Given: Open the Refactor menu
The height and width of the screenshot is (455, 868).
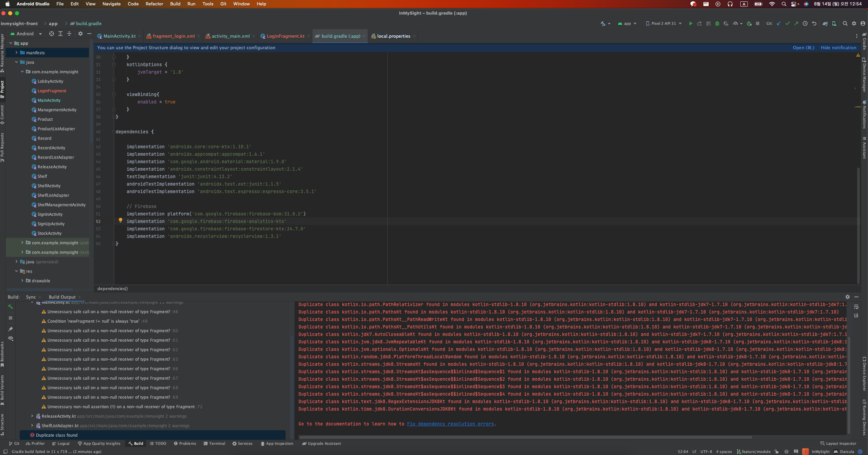Looking at the screenshot, I should coord(154,4).
